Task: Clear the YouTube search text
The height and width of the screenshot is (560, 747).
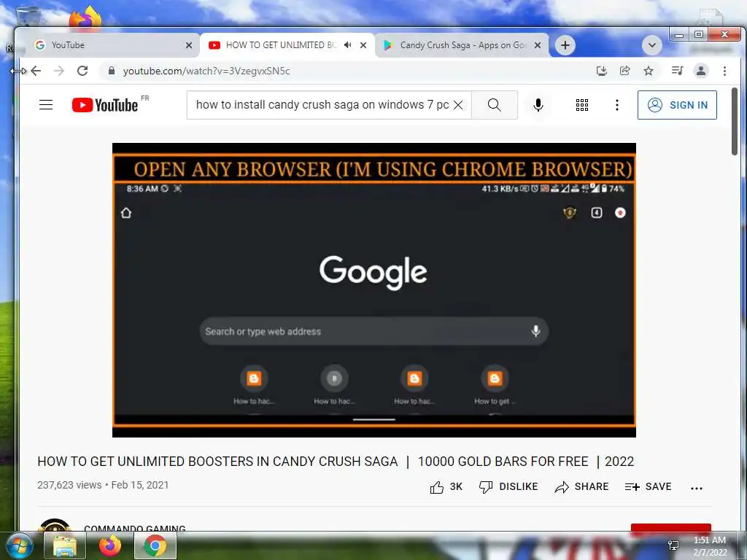Action: (x=458, y=105)
